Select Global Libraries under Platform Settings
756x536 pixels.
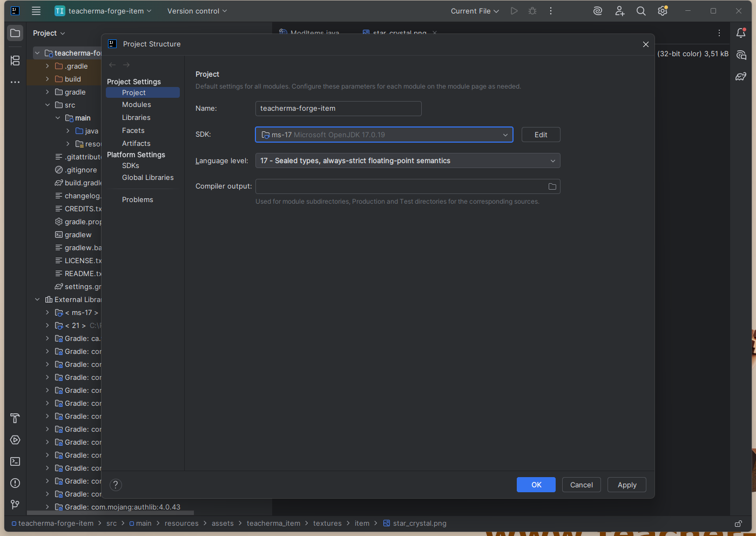coord(147,178)
